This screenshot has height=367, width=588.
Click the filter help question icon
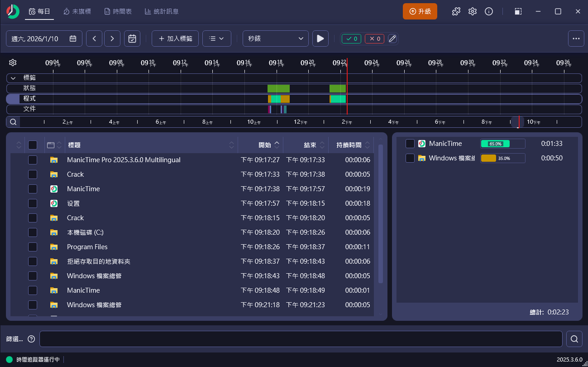click(31, 339)
